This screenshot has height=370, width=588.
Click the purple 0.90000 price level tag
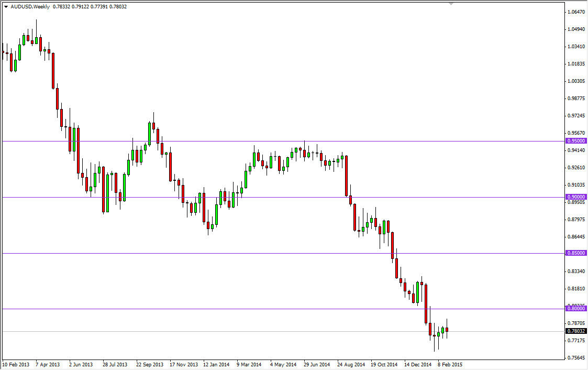tap(575, 197)
